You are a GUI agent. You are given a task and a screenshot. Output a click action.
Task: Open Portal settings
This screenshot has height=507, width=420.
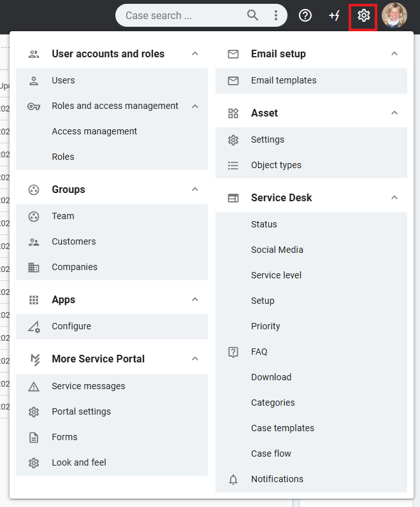pyautogui.click(x=81, y=411)
